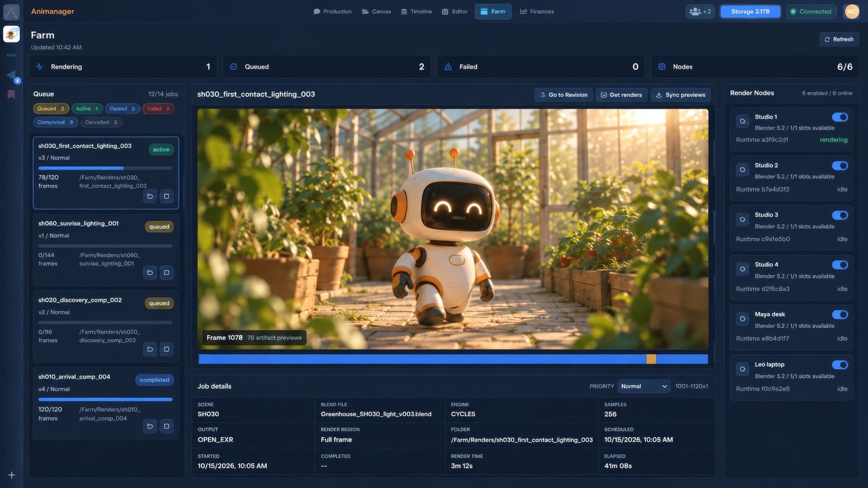Toggle the Studio 3 node switch

click(840, 215)
